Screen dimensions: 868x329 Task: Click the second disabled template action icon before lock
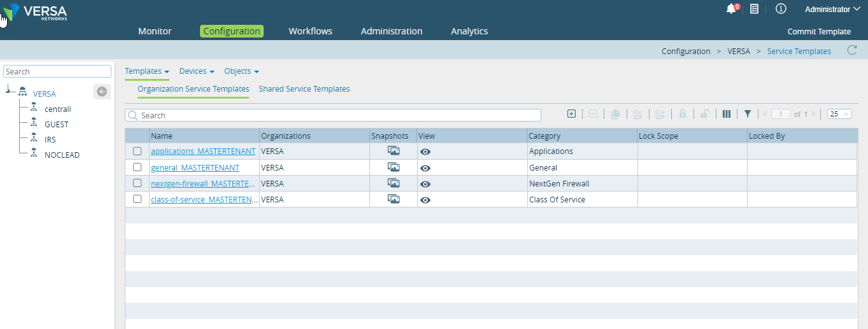[x=660, y=114]
